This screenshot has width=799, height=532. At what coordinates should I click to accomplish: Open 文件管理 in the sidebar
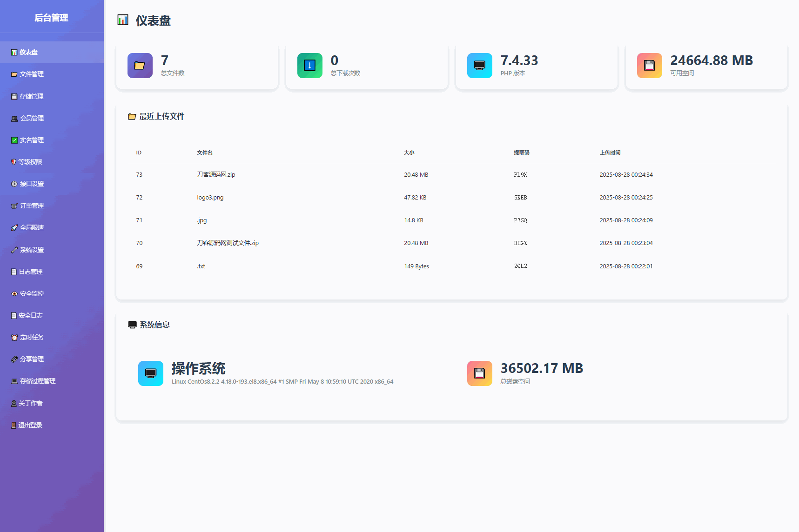32,74
